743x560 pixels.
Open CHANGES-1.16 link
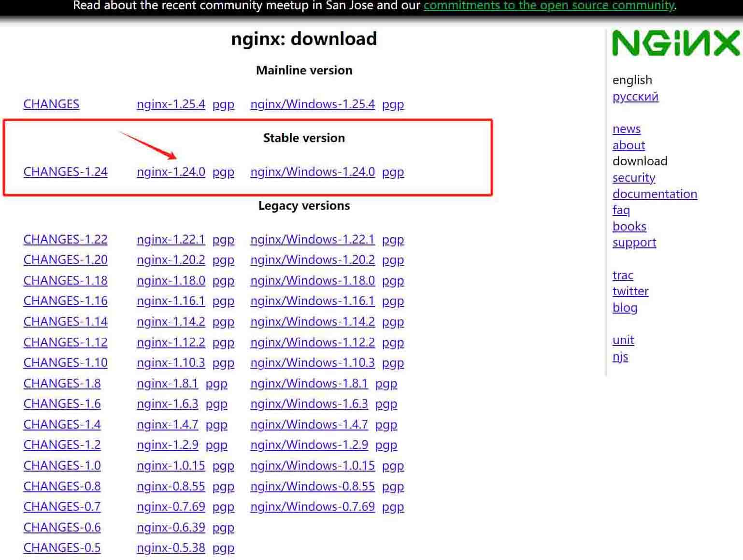[66, 301]
